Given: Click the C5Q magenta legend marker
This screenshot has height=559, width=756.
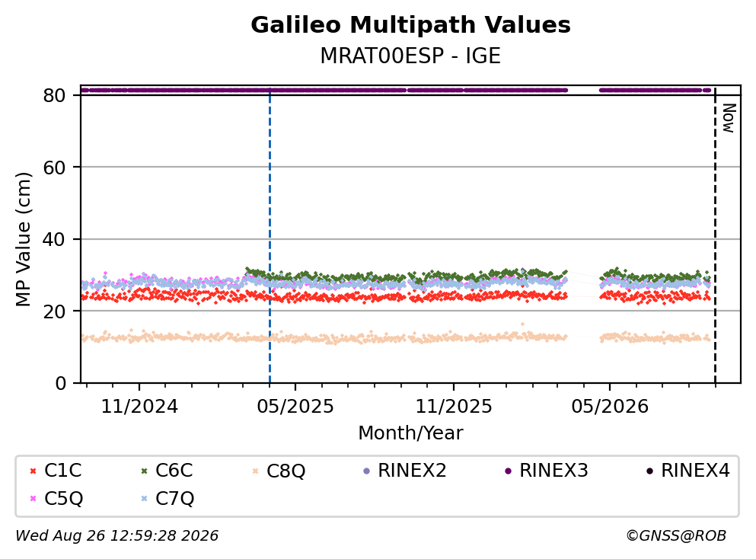Looking at the screenshot, I should (x=33, y=498).
